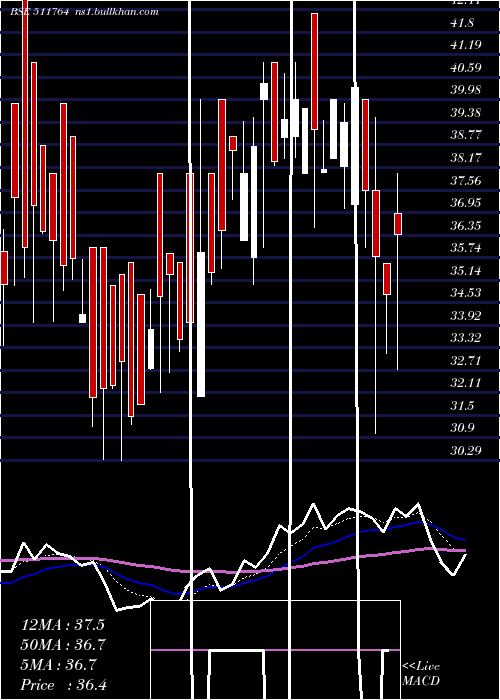Click the 12MA : 37.5 readout
Screen dimensions: 500x700
click(63, 625)
